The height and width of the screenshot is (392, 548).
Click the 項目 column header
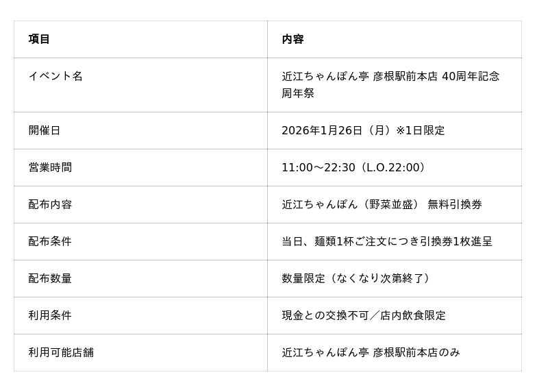coord(39,39)
